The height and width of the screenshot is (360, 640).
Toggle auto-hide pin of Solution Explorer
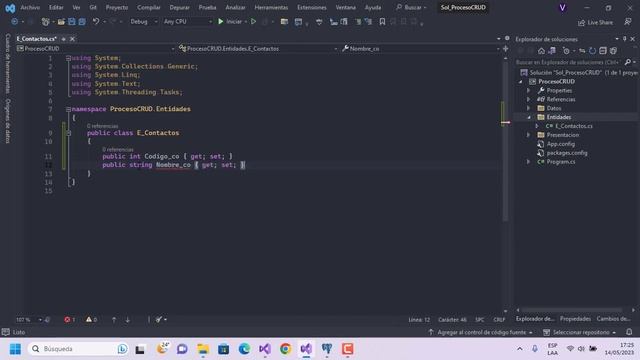tap(624, 39)
